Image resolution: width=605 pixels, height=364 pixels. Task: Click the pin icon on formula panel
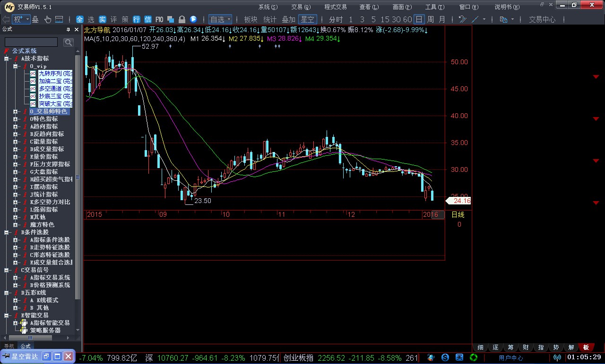click(x=68, y=29)
